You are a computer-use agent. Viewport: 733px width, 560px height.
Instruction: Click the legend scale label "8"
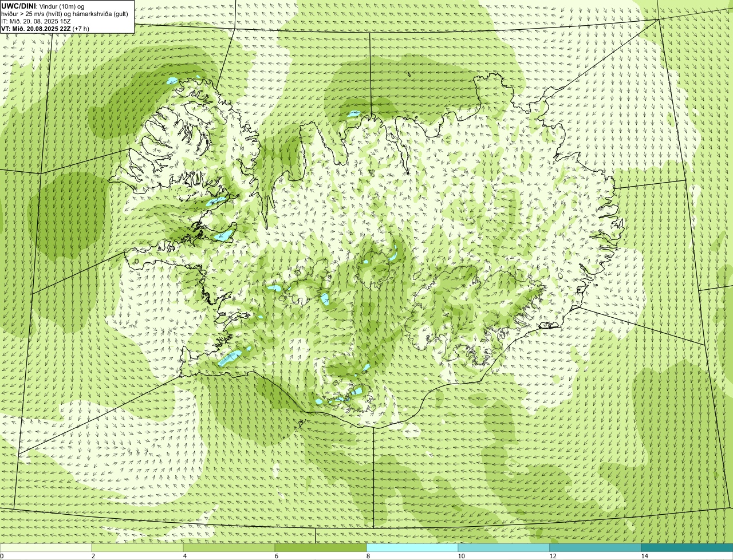(x=368, y=556)
